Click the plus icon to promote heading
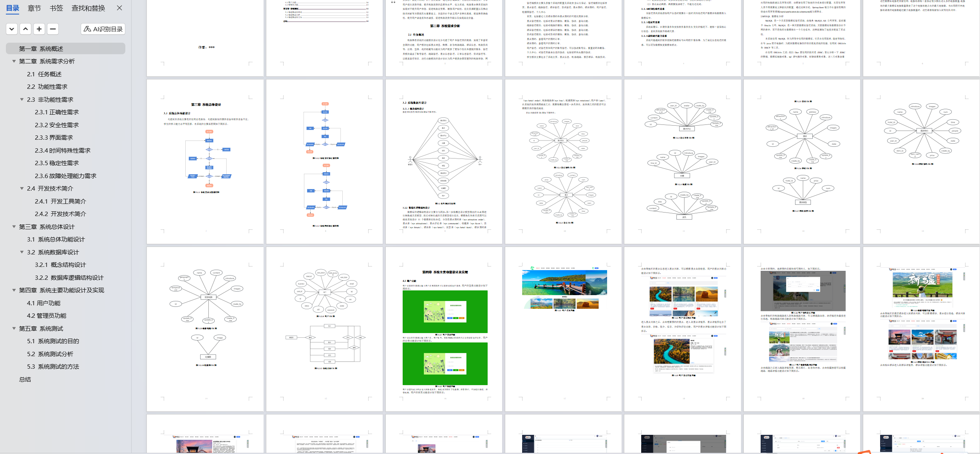980x454 pixels. click(39, 29)
